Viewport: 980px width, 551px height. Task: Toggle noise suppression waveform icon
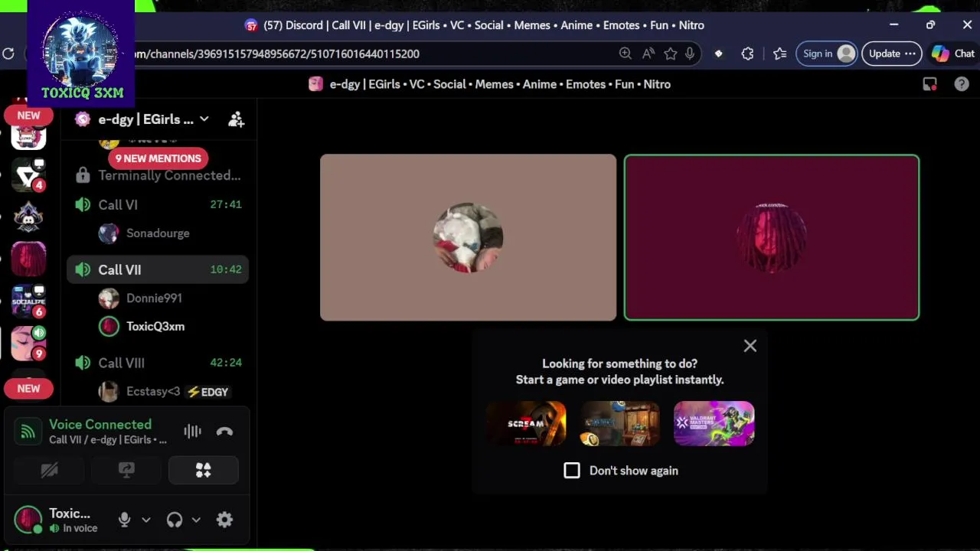point(192,432)
